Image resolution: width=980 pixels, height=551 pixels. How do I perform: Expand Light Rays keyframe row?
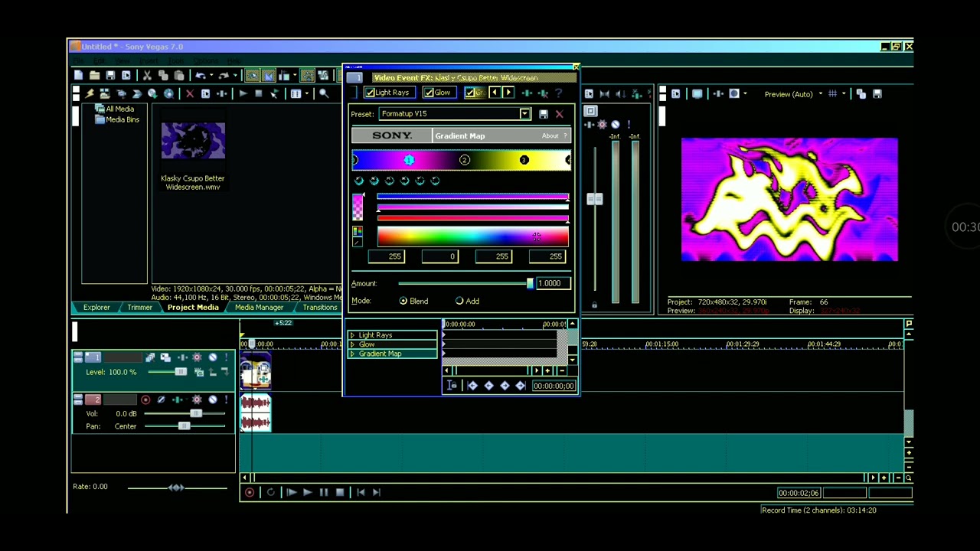(x=352, y=335)
